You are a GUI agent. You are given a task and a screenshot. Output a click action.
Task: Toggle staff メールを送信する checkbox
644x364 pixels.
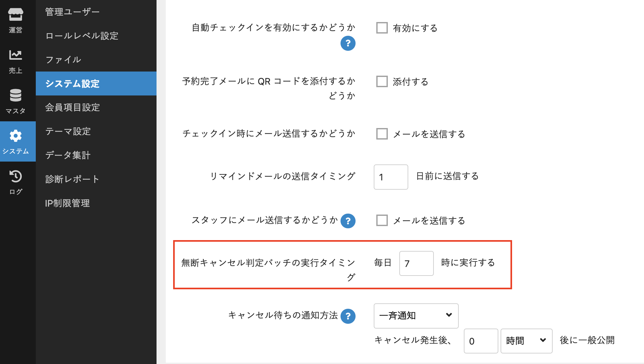click(x=382, y=220)
